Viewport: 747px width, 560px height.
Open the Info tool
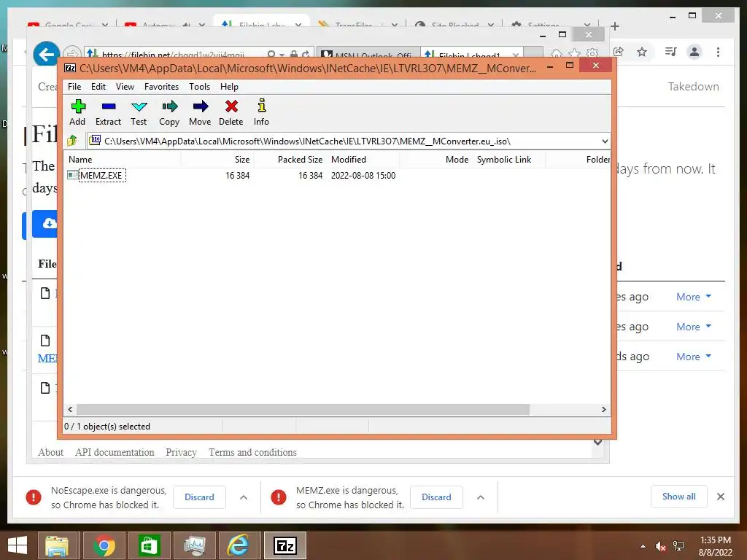(x=261, y=113)
